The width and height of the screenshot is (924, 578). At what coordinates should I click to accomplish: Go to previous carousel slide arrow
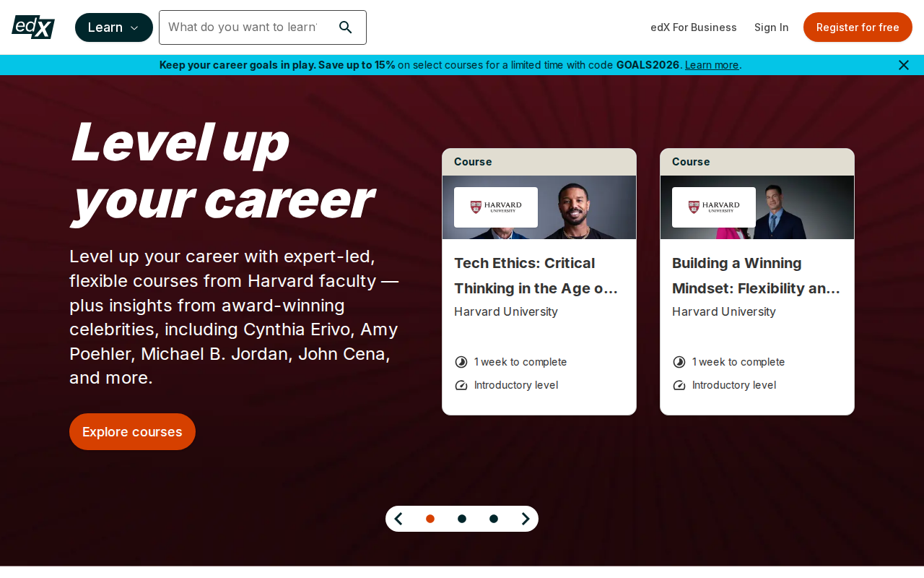(398, 519)
